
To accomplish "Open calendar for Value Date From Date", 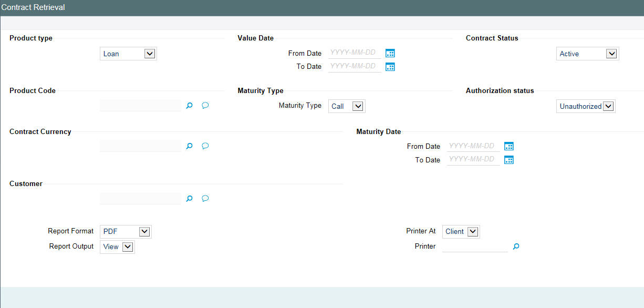I will point(390,53).
